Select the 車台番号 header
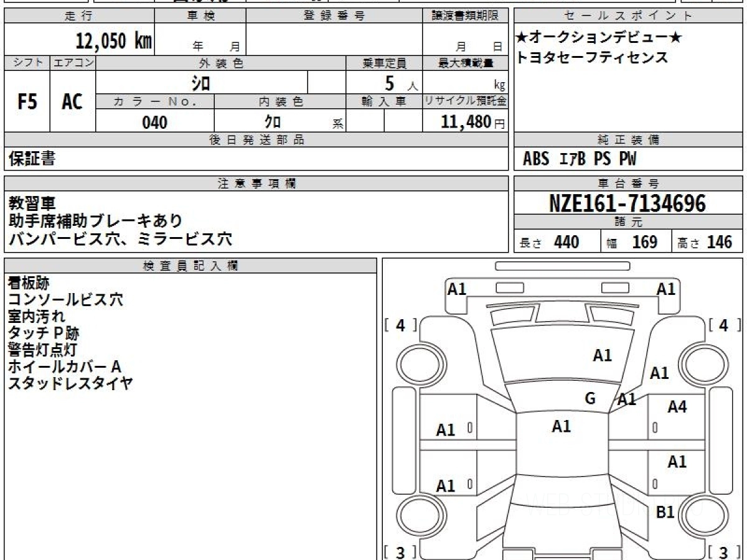 click(629, 183)
